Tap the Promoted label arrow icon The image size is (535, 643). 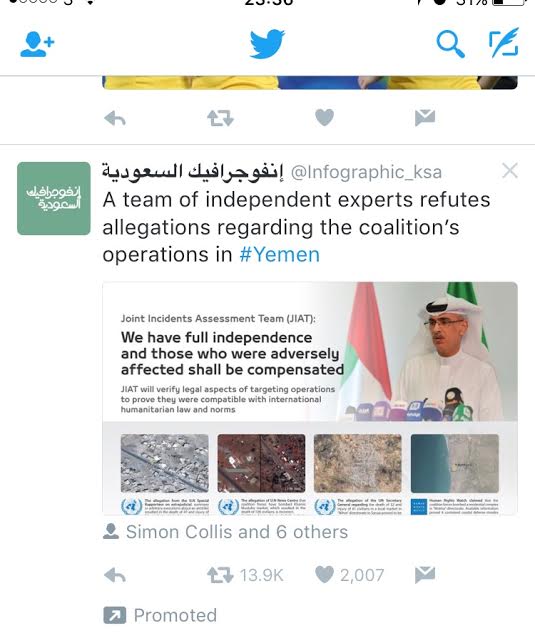click(x=114, y=616)
